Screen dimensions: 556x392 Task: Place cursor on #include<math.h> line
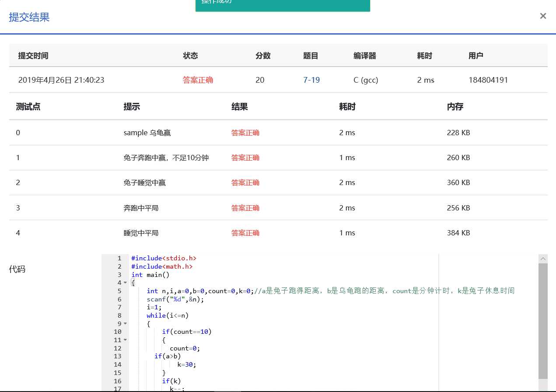162,266
